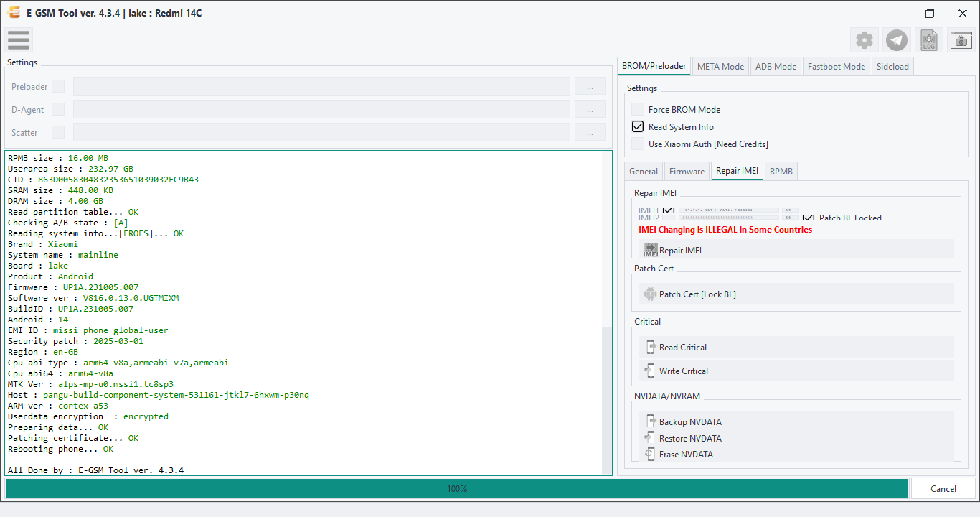The width and height of the screenshot is (980, 517).
Task: Open the RPMB sub-tab
Action: point(781,171)
